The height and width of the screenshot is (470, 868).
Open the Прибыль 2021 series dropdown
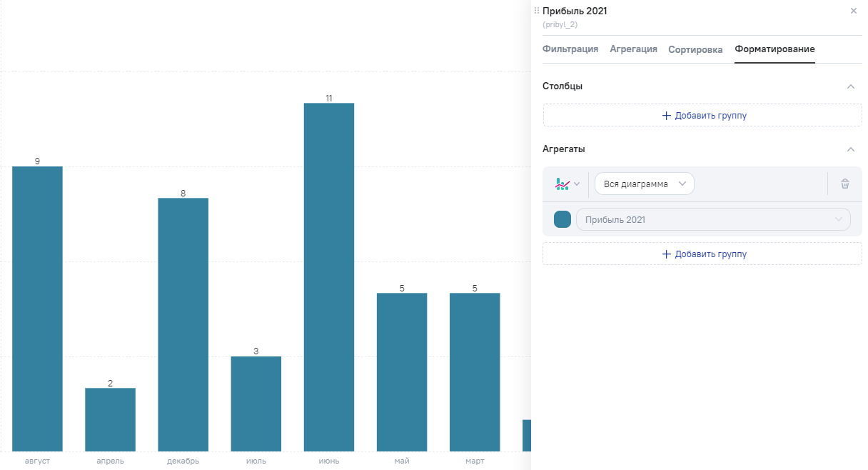712,219
